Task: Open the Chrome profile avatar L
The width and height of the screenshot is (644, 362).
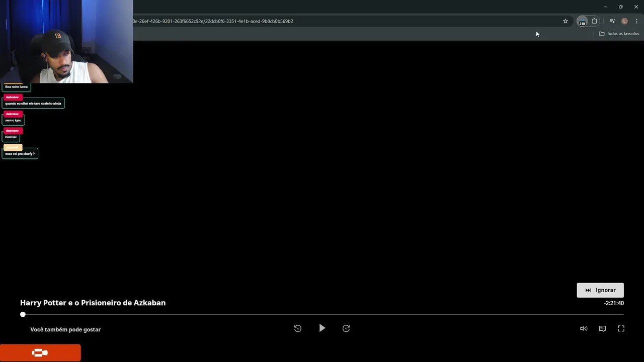Action: pyautogui.click(x=624, y=21)
